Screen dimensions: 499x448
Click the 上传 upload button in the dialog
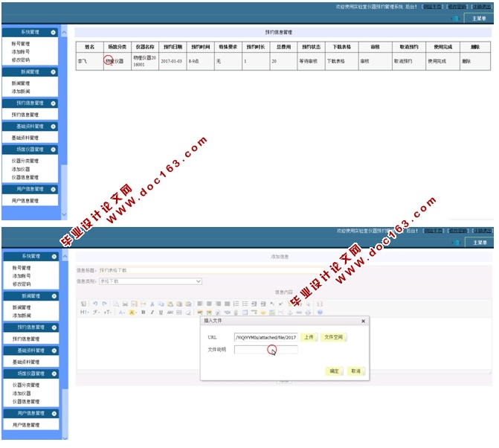click(x=309, y=337)
